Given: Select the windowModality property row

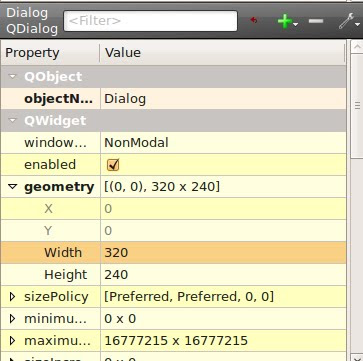Looking at the screenshot, I should (173, 143).
